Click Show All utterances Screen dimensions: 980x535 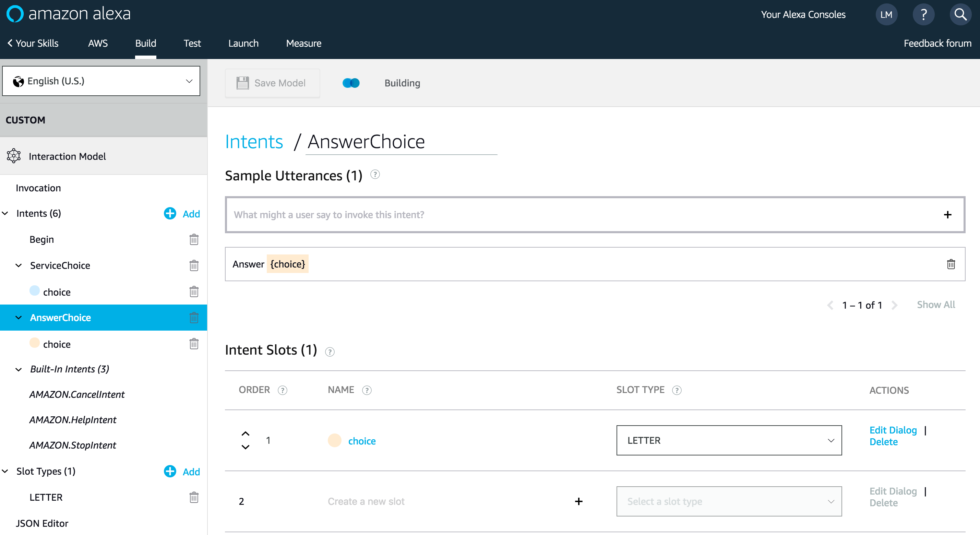click(x=936, y=305)
